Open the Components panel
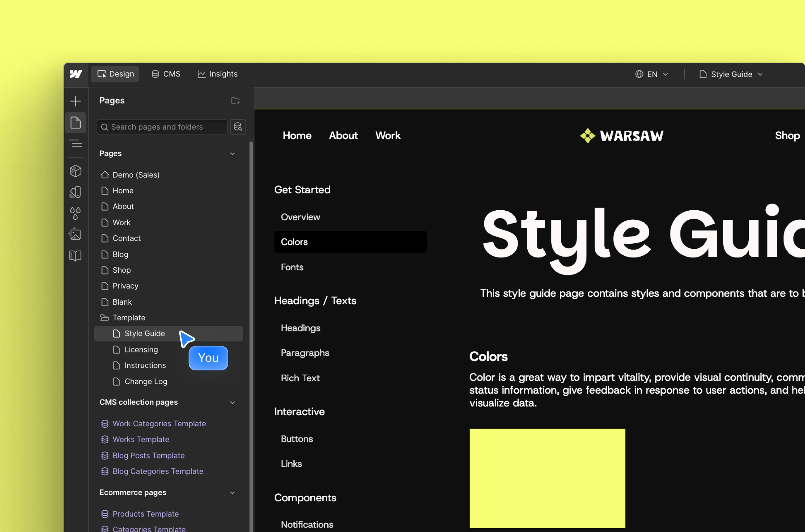This screenshot has height=532, width=805. pyautogui.click(x=76, y=171)
